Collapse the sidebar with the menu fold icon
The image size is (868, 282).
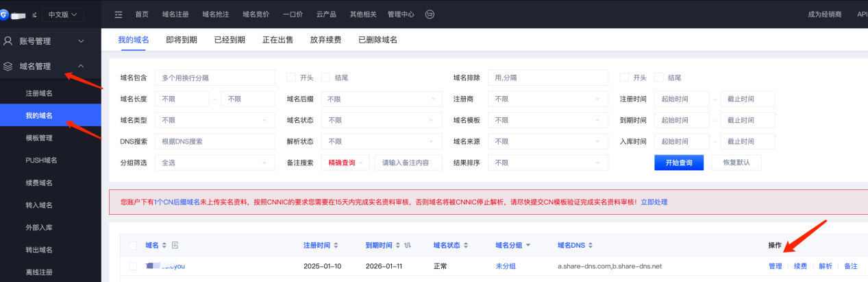pos(119,14)
